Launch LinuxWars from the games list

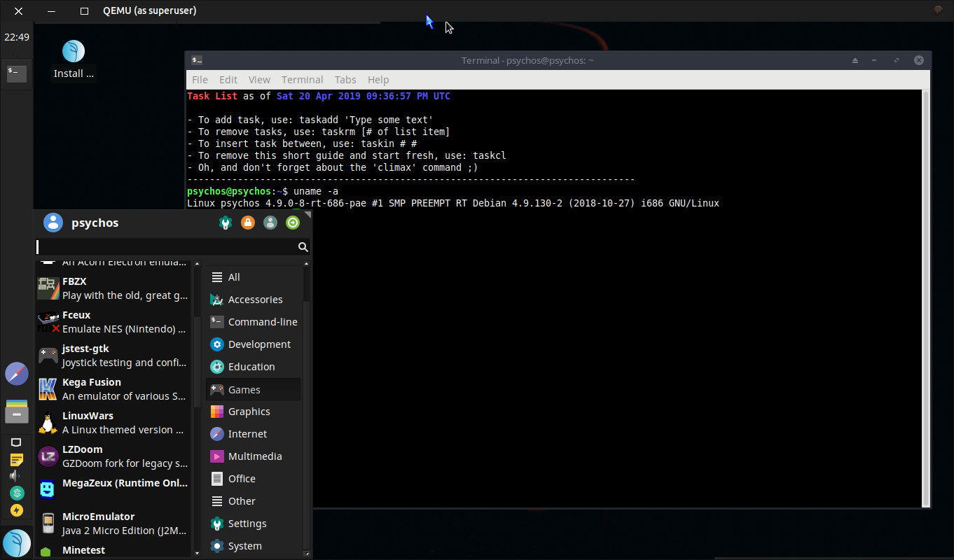point(112,423)
